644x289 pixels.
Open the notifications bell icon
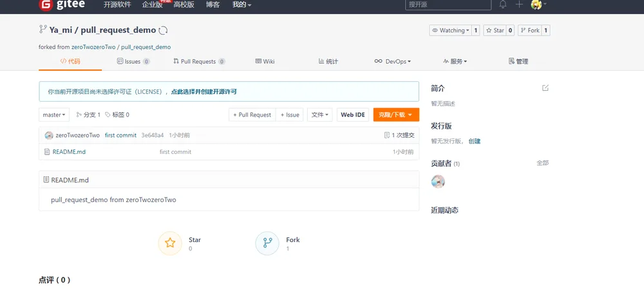(x=503, y=5)
